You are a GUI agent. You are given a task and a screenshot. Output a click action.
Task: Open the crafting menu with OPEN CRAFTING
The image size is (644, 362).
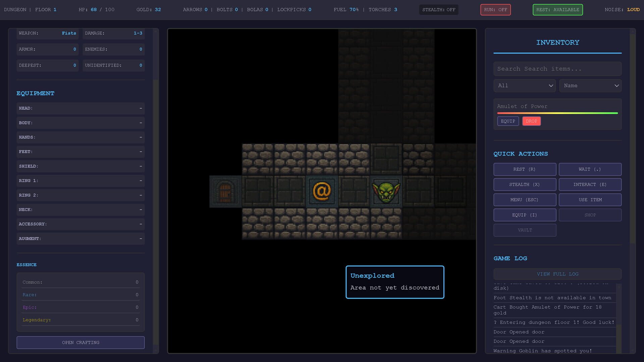(x=80, y=343)
